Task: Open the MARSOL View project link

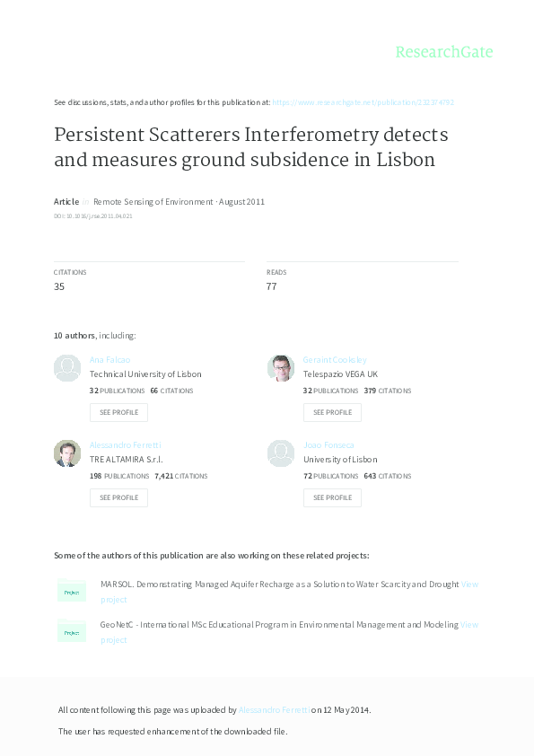Action: pyautogui.click(x=469, y=585)
